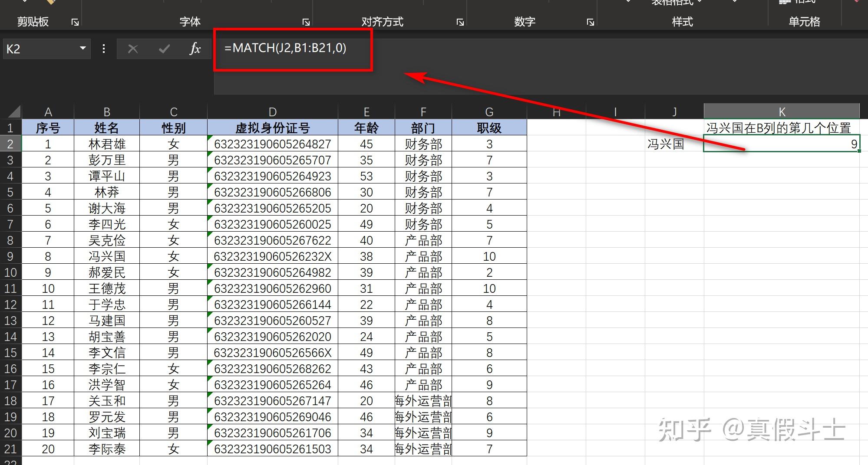Select column I header
Screen dimensions: 868x465
(615, 112)
